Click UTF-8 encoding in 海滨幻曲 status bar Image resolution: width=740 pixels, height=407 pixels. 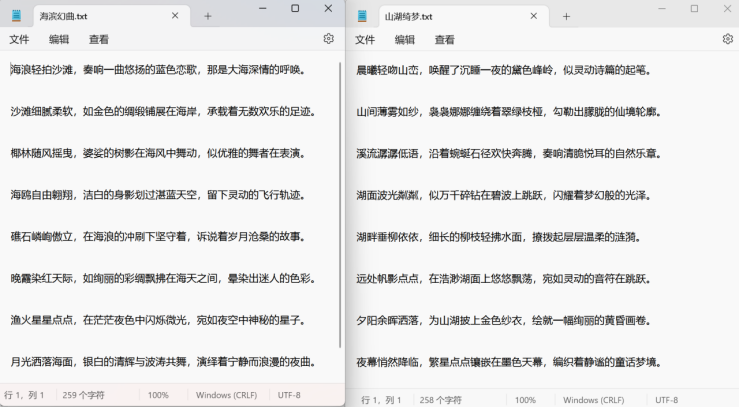(x=289, y=395)
